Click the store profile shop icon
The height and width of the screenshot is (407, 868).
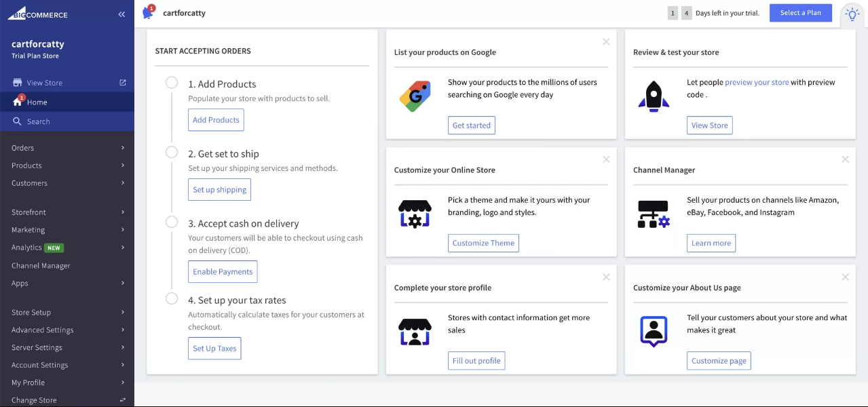coord(415,332)
